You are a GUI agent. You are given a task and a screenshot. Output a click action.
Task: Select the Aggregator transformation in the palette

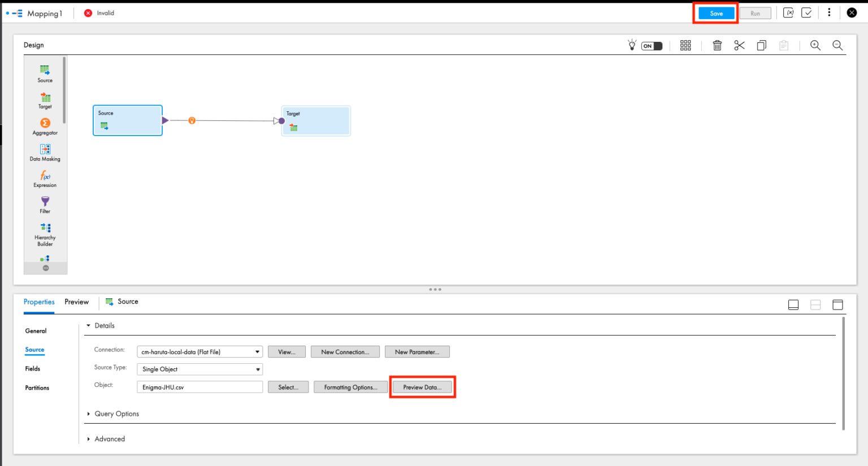click(x=45, y=127)
